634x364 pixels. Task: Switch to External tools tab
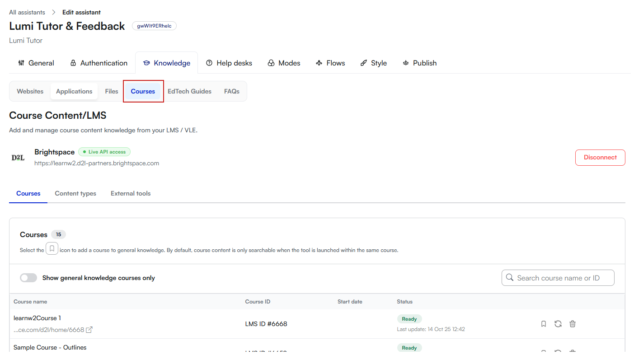click(x=131, y=193)
